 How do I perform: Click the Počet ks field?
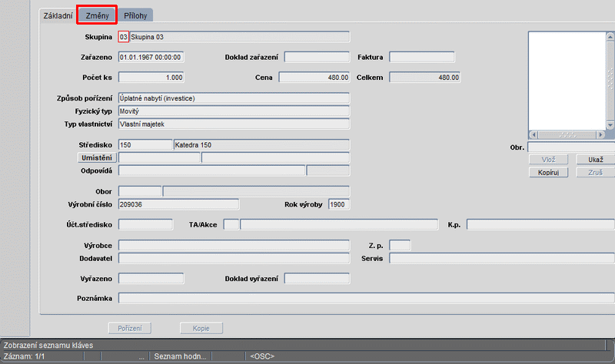(151, 78)
